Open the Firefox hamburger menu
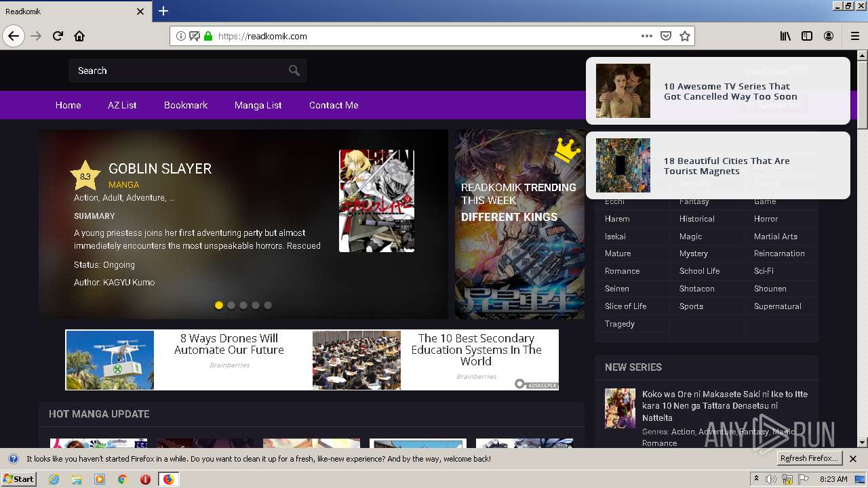Image resolution: width=868 pixels, height=488 pixels. pyautogui.click(x=855, y=36)
